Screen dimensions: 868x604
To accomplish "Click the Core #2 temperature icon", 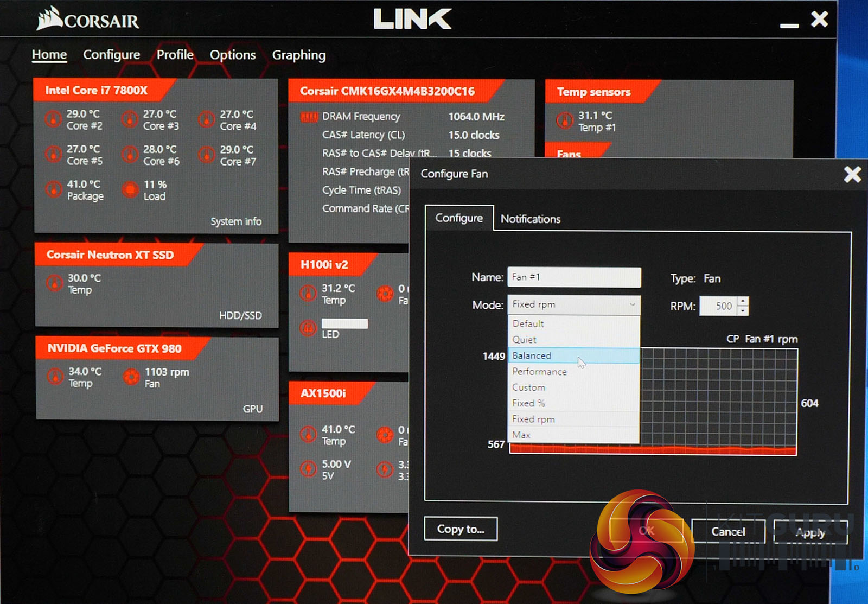I will 53,119.
